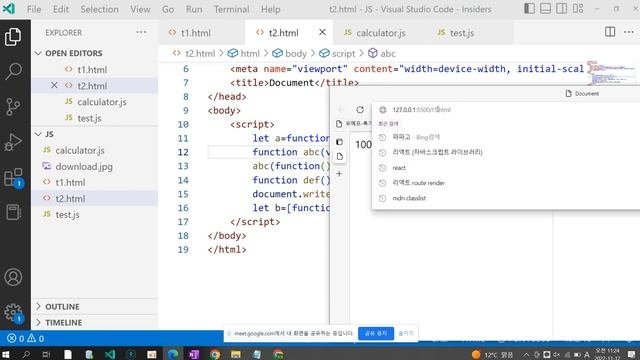Open the Selection menu
The height and width of the screenshot is (360, 640).
99,9
